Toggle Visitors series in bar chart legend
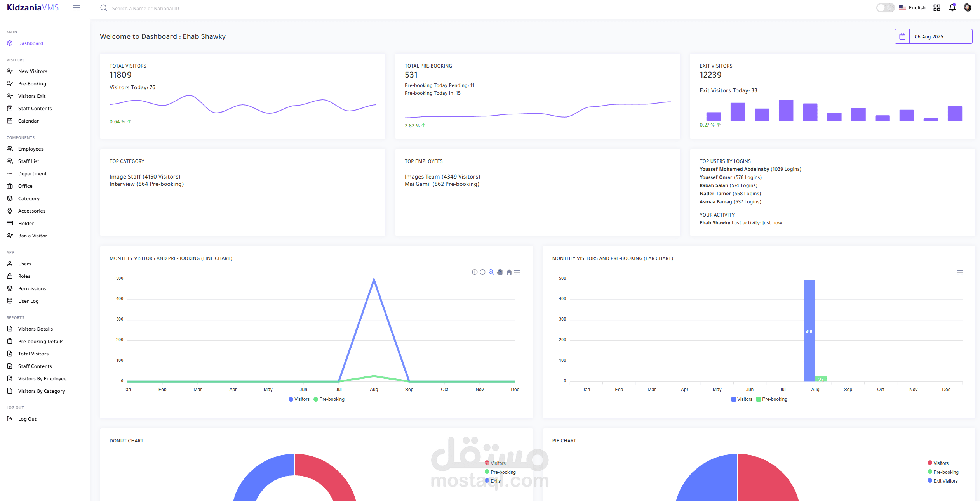The width and height of the screenshot is (980, 501). pos(742,399)
